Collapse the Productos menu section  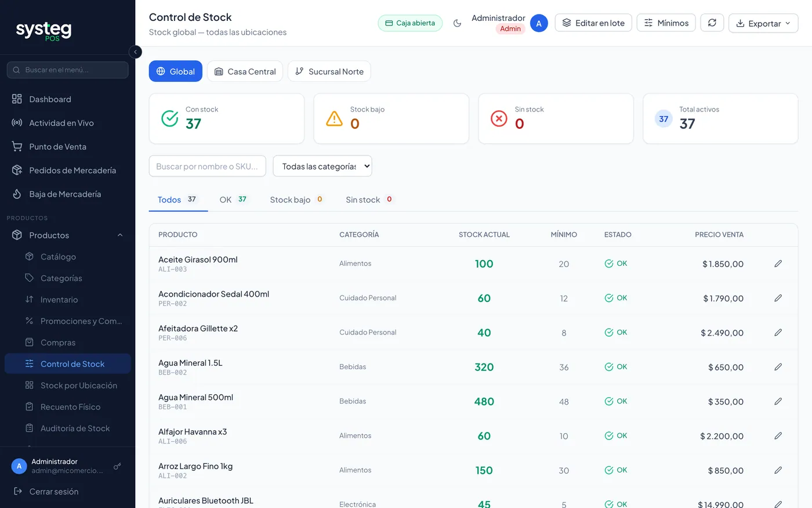pyautogui.click(x=67, y=235)
